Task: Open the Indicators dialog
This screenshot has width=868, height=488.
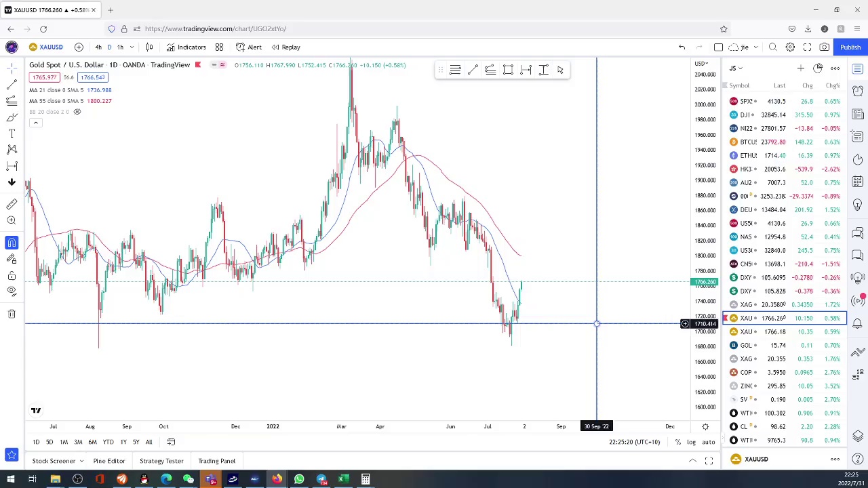Action: (x=186, y=47)
